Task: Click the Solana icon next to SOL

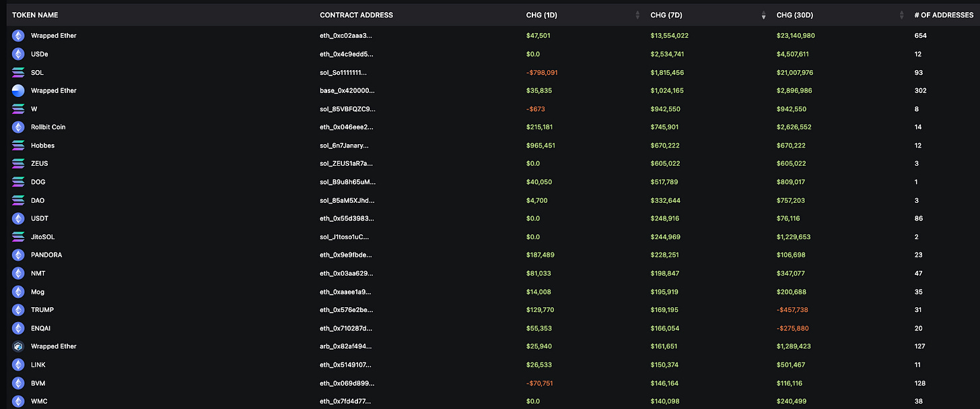Action: [18, 72]
